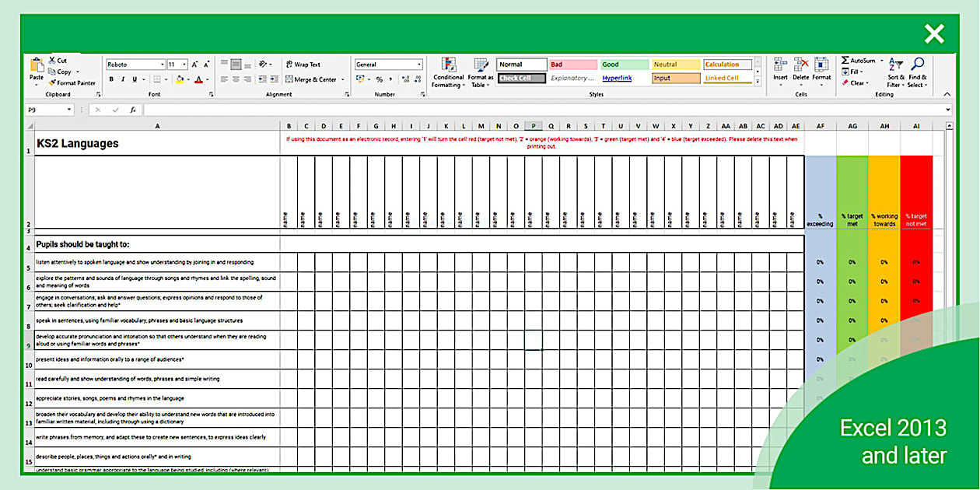This screenshot has width=980, height=490.
Task: Activate the Format Painter
Action: [68, 83]
